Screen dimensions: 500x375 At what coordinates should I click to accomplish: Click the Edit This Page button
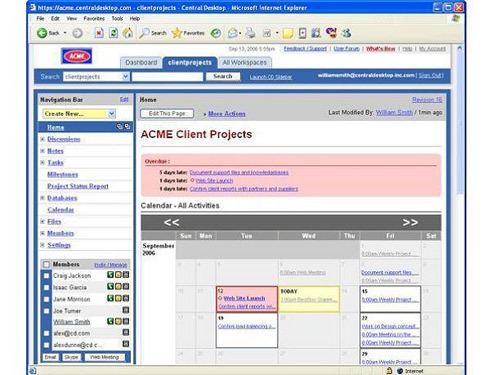point(167,114)
